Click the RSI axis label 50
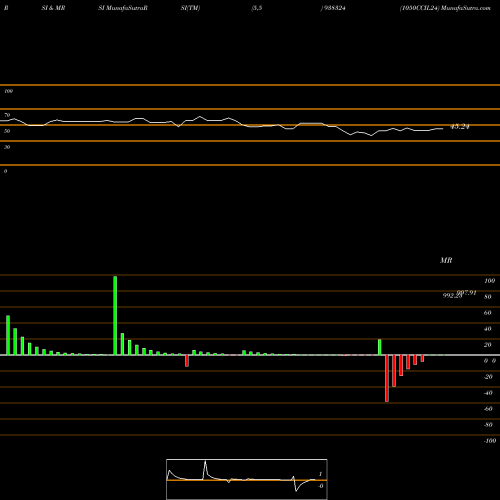 [x=7, y=131]
